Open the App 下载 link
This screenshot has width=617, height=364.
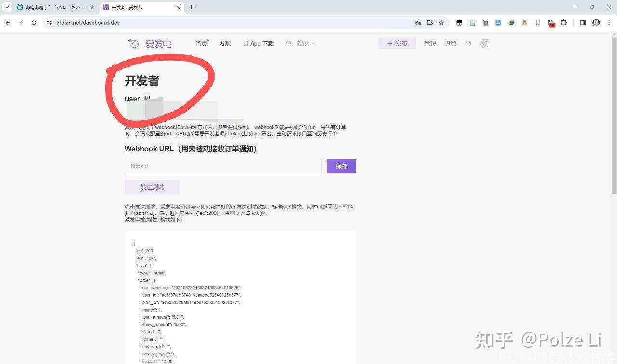(x=258, y=43)
